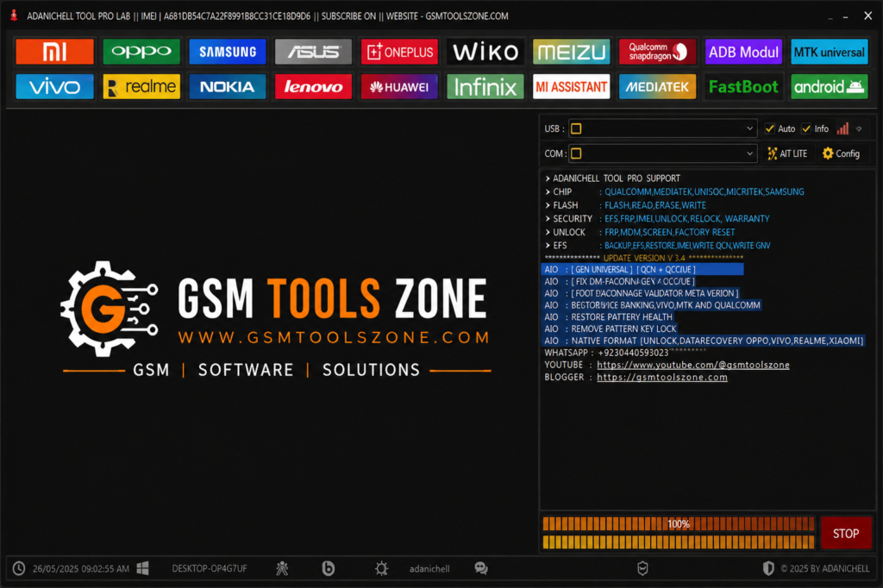
Task: Click the date and time text
Action: [81, 569]
